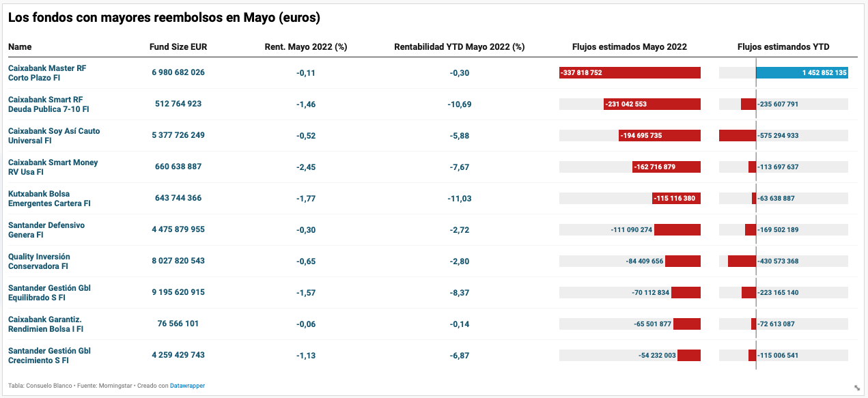
Task: Click the fund size value 9 195 620 915
Action: click(x=178, y=292)
